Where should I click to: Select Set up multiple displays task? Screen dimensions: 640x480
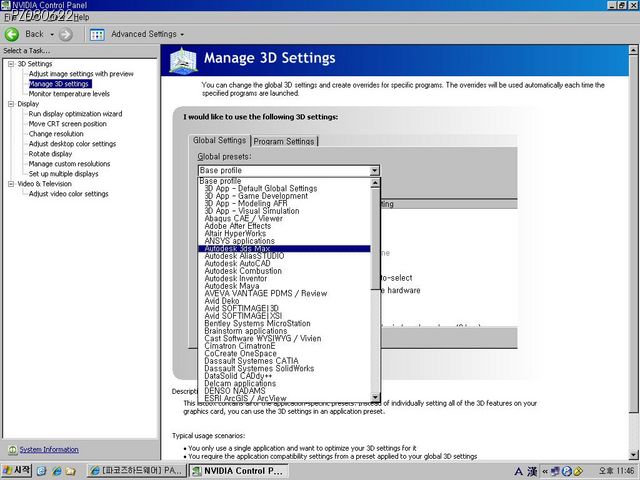(x=64, y=174)
